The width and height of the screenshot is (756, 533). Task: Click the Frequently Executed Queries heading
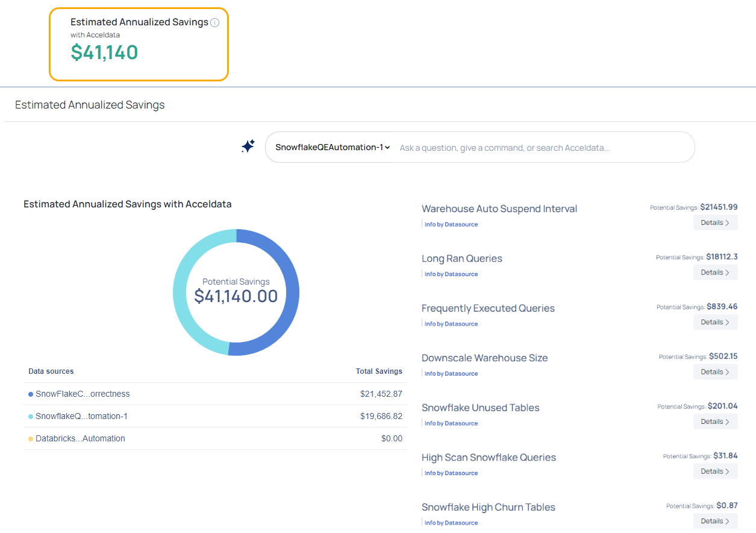(x=488, y=308)
